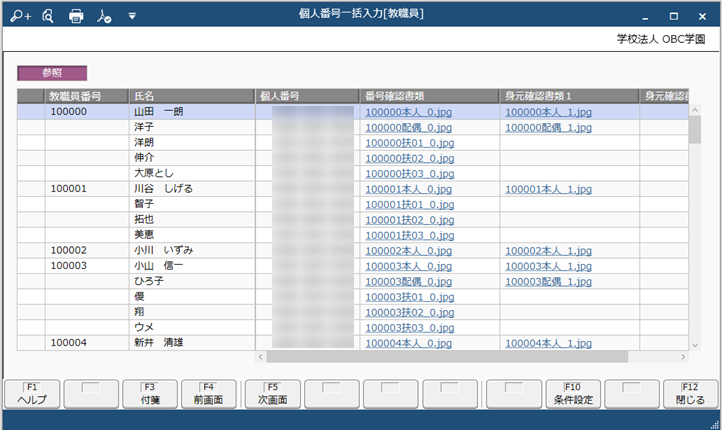
Task: Open link 100001本人_0.jpg
Action: [x=408, y=189]
